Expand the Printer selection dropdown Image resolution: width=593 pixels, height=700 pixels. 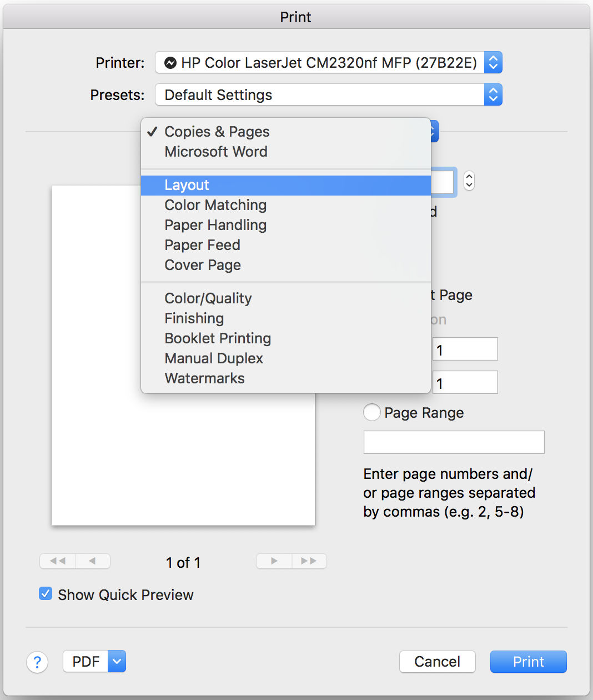[493, 62]
